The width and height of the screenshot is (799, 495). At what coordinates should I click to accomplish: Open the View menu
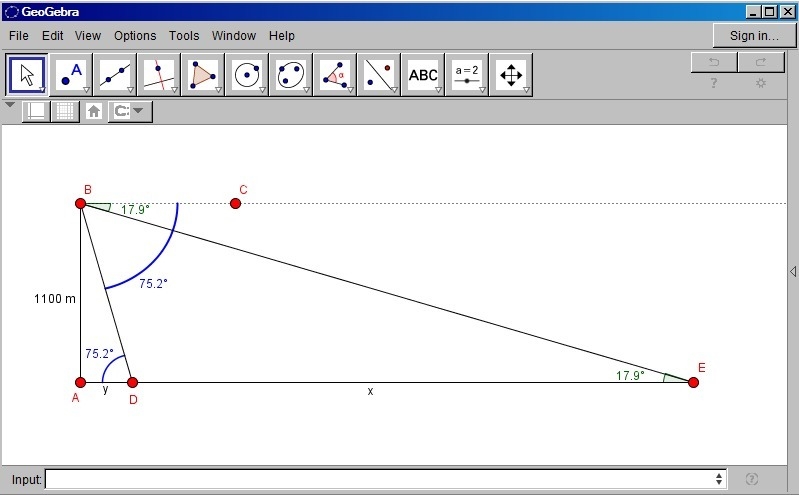88,36
